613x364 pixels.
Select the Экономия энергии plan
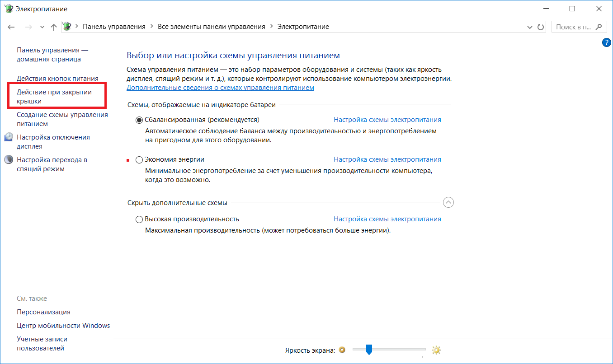coord(139,160)
